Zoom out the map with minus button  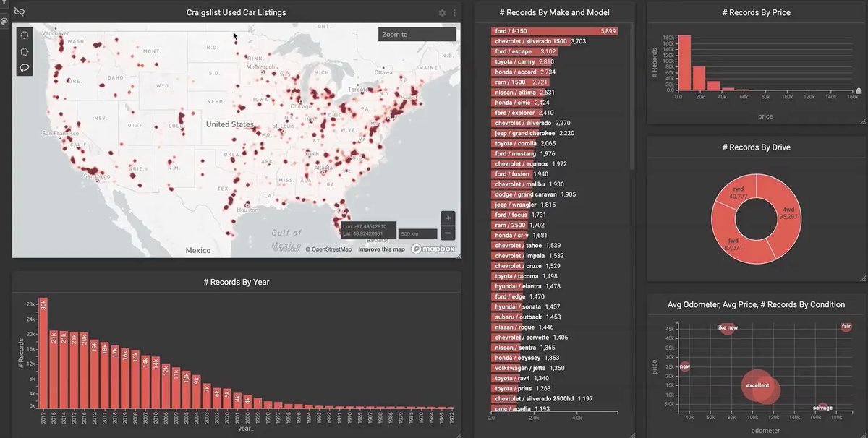click(448, 233)
